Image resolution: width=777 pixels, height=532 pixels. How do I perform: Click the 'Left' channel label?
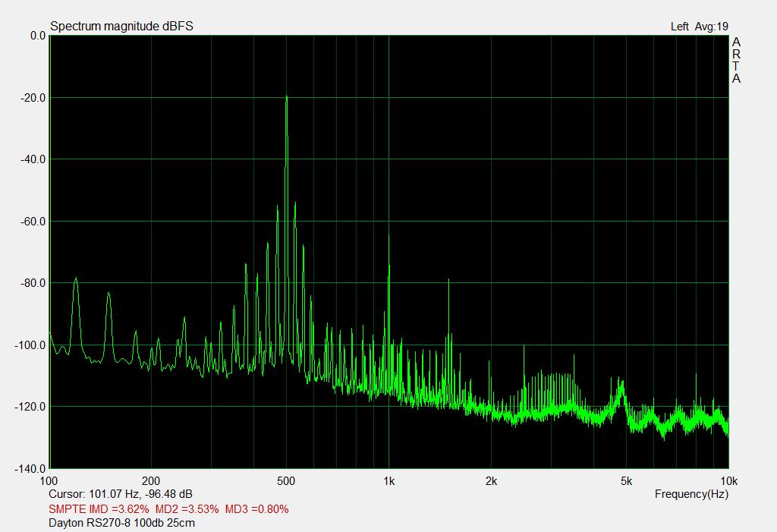pos(679,27)
